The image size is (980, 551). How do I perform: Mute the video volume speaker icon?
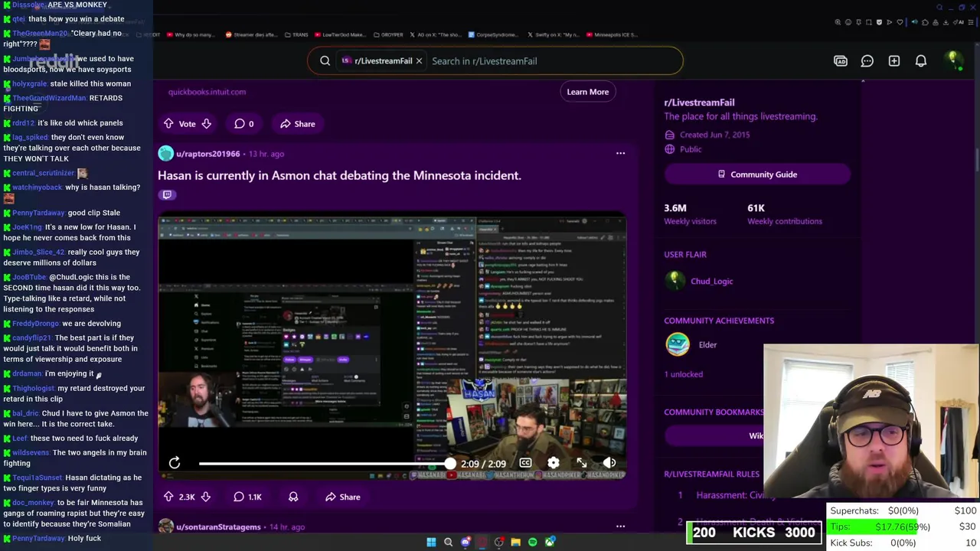(x=609, y=463)
